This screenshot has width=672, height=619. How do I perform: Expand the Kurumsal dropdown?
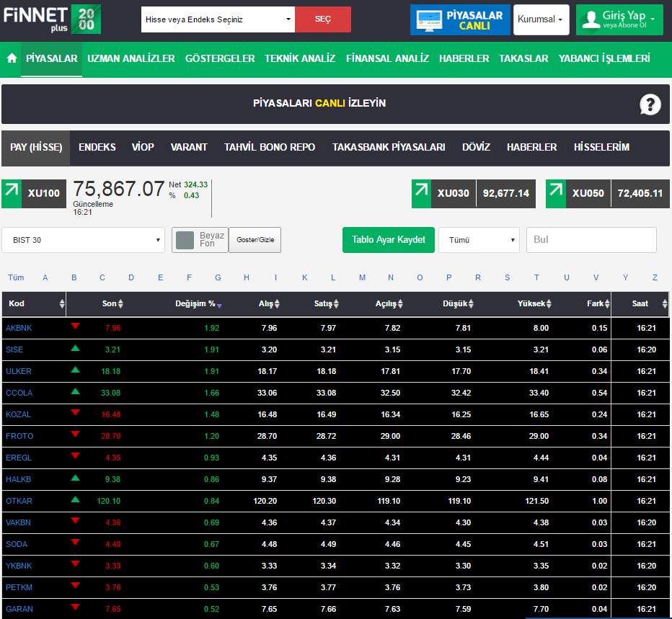[541, 19]
